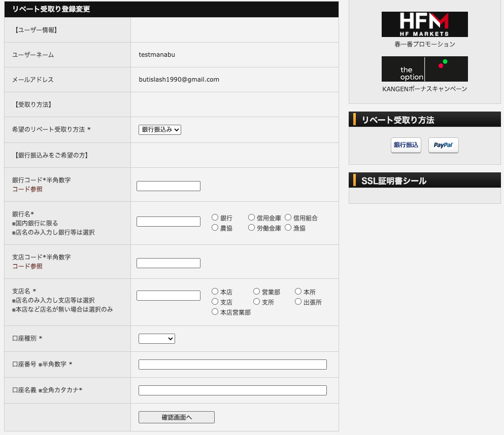Image resolution: width=504 pixels, height=435 pixels.
Task: Select the 支店 branch radio button
Action: pyautogui.click(x=215, y=302)
